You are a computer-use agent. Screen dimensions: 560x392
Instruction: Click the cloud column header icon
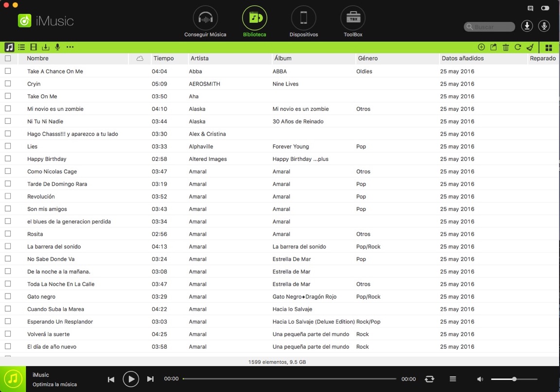click(x=140, y=59)
